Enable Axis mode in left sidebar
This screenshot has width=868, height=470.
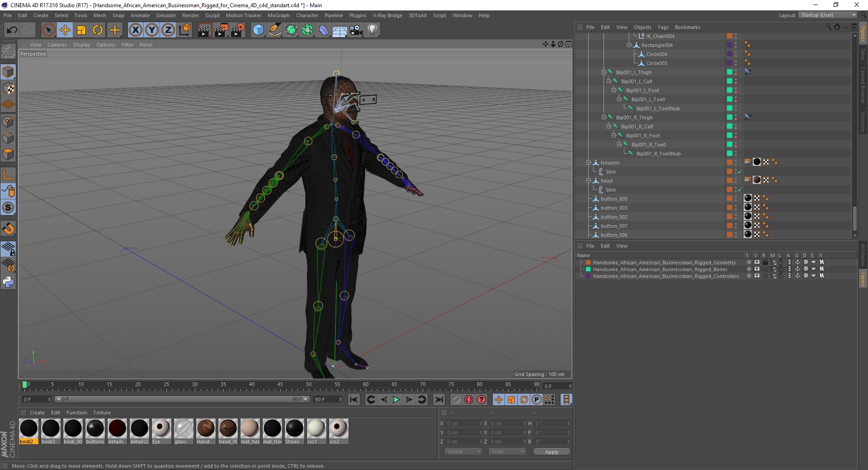[8, 175]
